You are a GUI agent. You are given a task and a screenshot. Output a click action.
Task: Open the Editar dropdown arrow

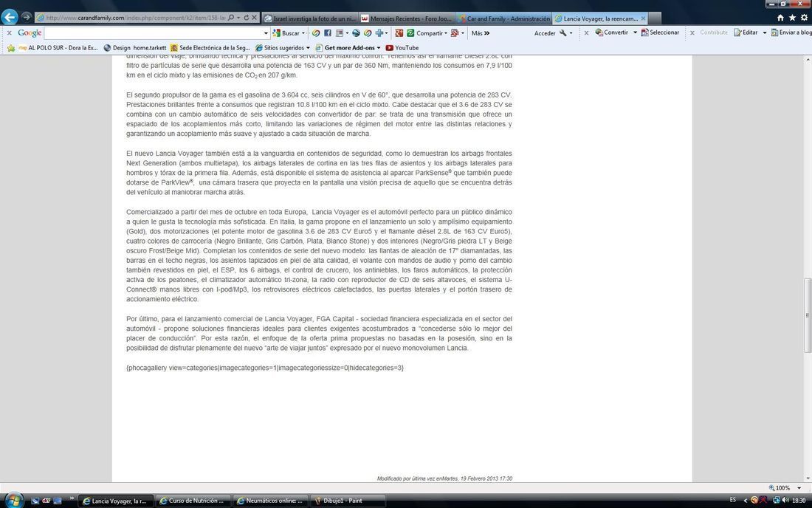764,32
